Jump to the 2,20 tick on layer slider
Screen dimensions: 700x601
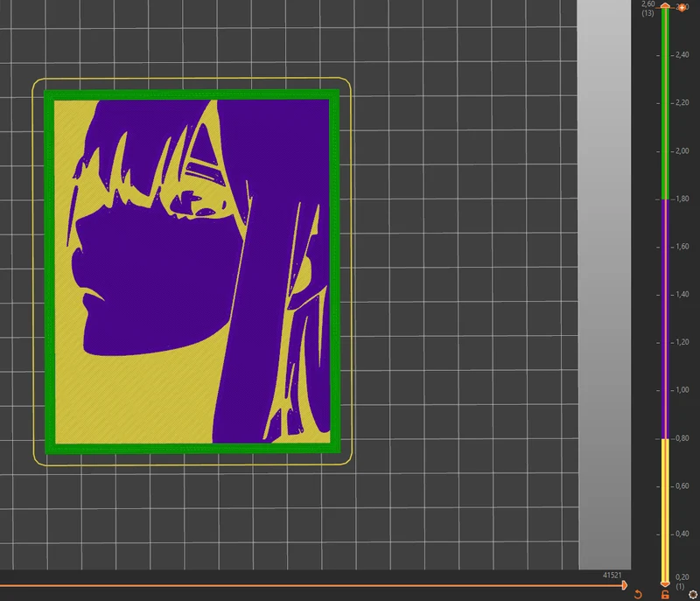pos(682,102)
